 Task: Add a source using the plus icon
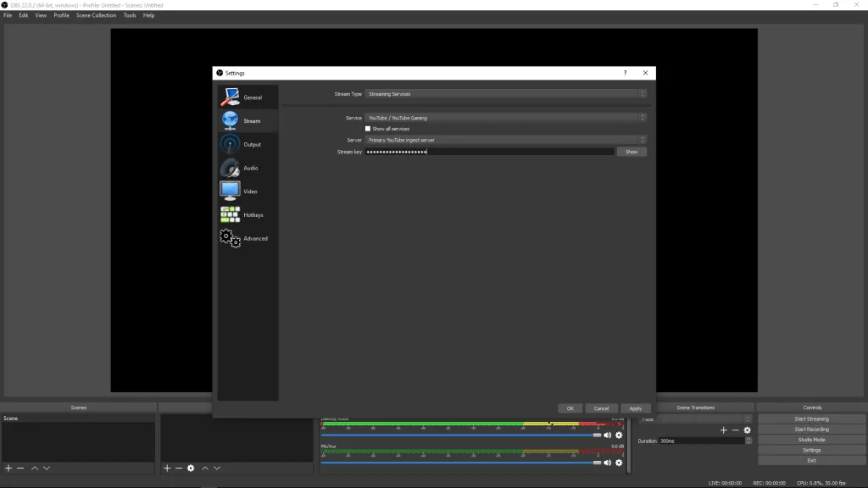166,467
